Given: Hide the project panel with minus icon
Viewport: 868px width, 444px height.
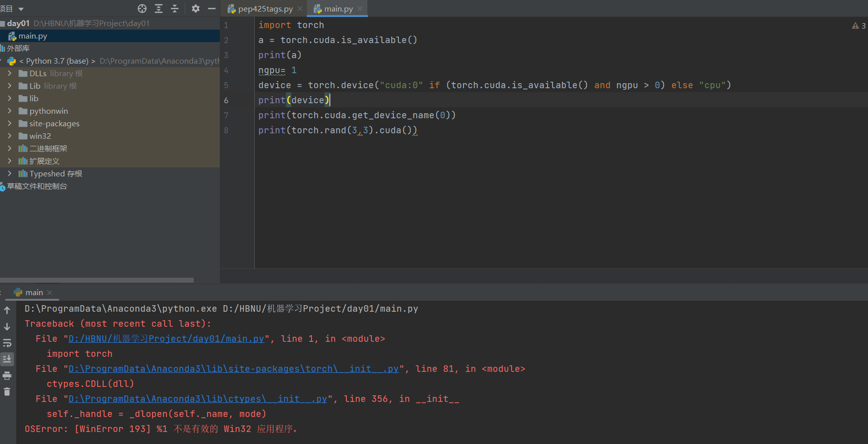Looking at the screenshot, I should click(x=212, y=9).
